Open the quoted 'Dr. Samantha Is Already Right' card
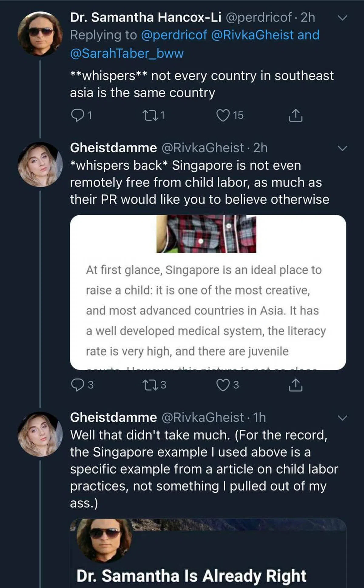This screenshot has width=364, height=588. point(208,553)
